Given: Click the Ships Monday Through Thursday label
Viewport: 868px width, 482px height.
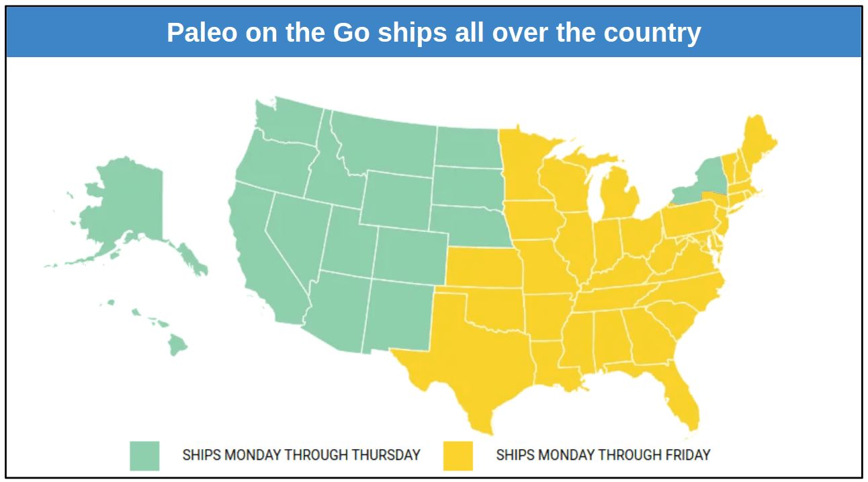Looking at the screenshot, I should pyautogui.click(x=301, y=455).
